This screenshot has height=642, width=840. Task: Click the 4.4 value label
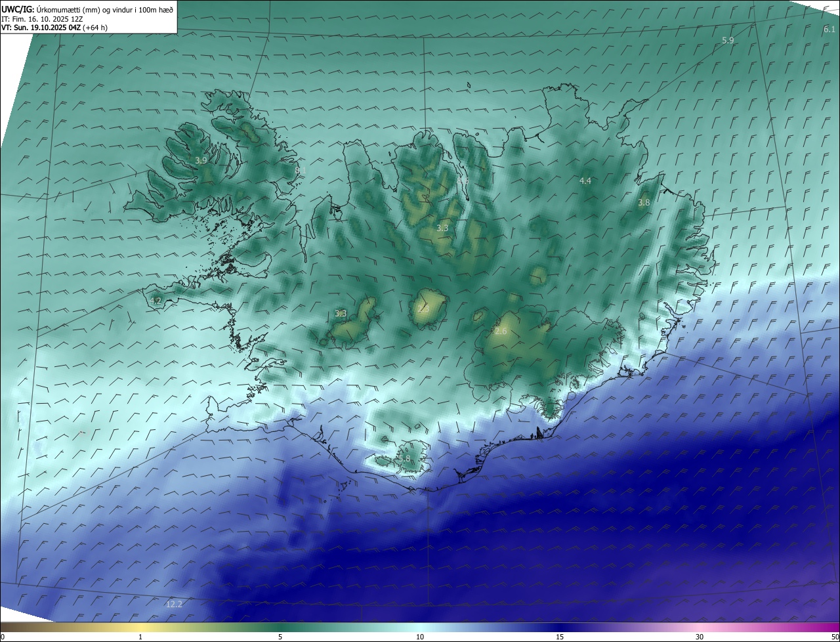pos(585,181)
